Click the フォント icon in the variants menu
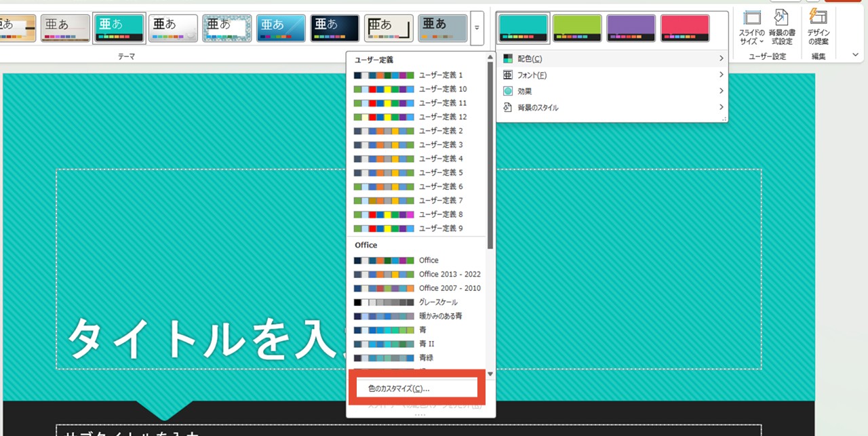Viewport: 868px width, 436px height. tap(508, 75)
